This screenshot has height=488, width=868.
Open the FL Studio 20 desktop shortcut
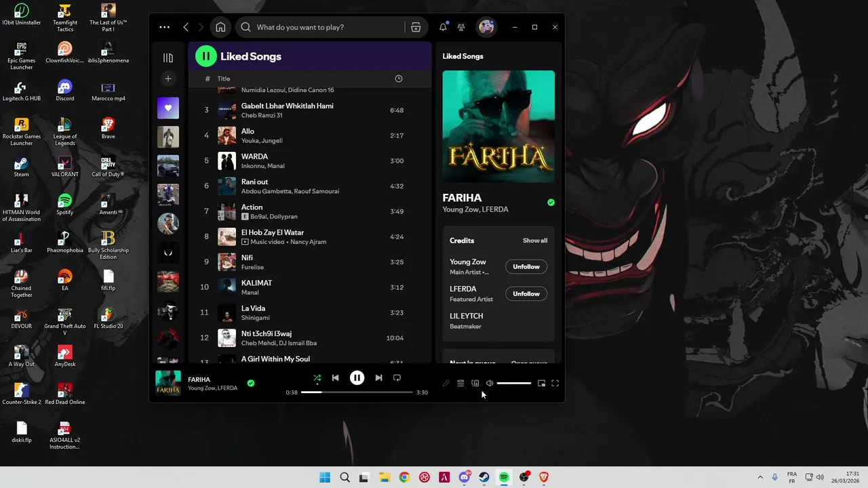[x=108, y=318]
